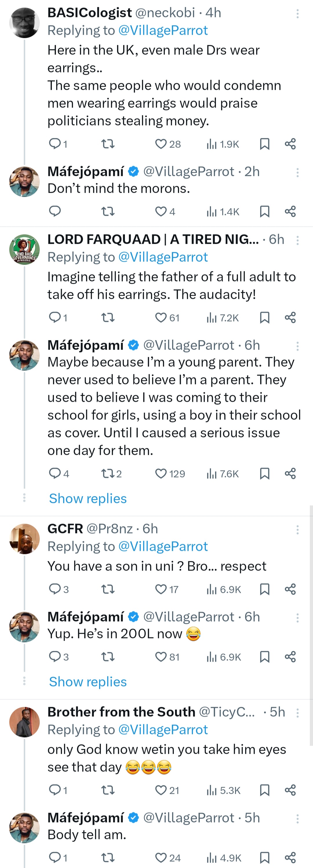This screenshot has width=313, height=868.
Task: Open more options on LORD FARQUAAD's tweet
Action: [297, 240]
